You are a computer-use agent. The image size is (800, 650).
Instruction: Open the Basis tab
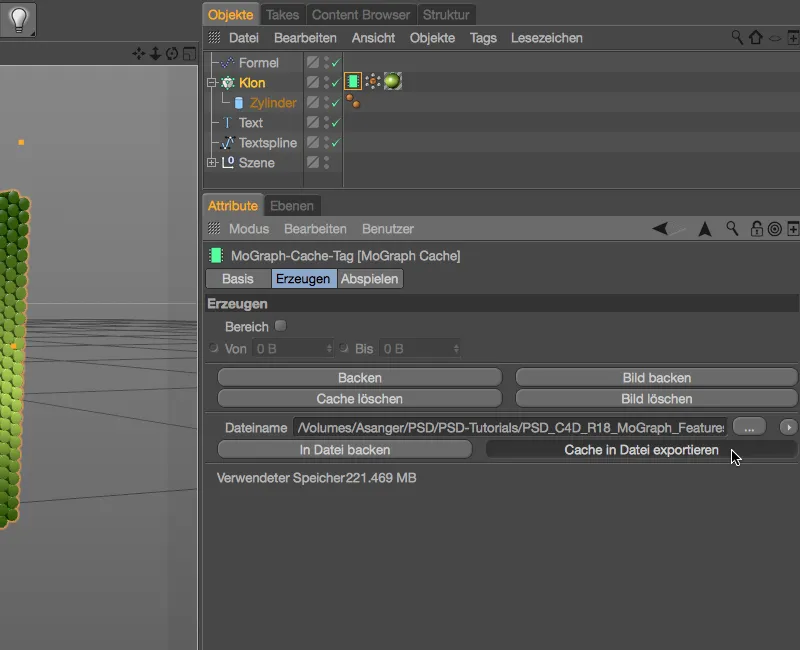coord(238,279)
